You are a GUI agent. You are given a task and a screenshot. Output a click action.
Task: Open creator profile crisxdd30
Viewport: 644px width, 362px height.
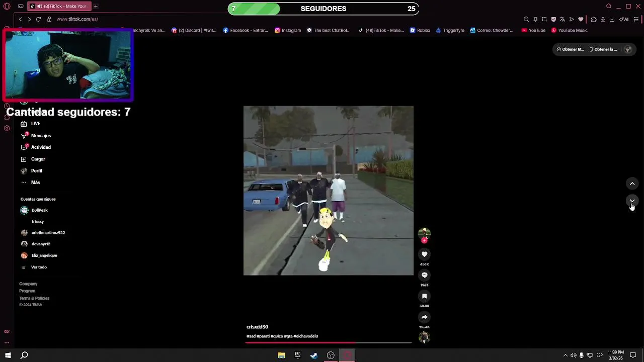[257, 327]
